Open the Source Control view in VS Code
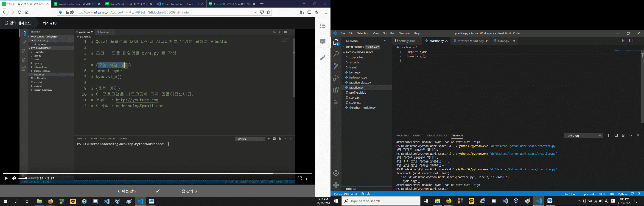 [x=336, y=66]
